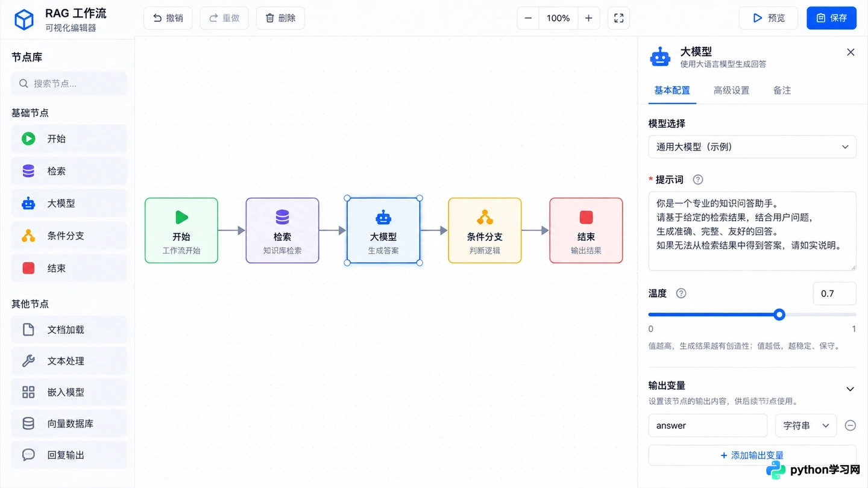Click the 撤销 undo button

(168, 18)
